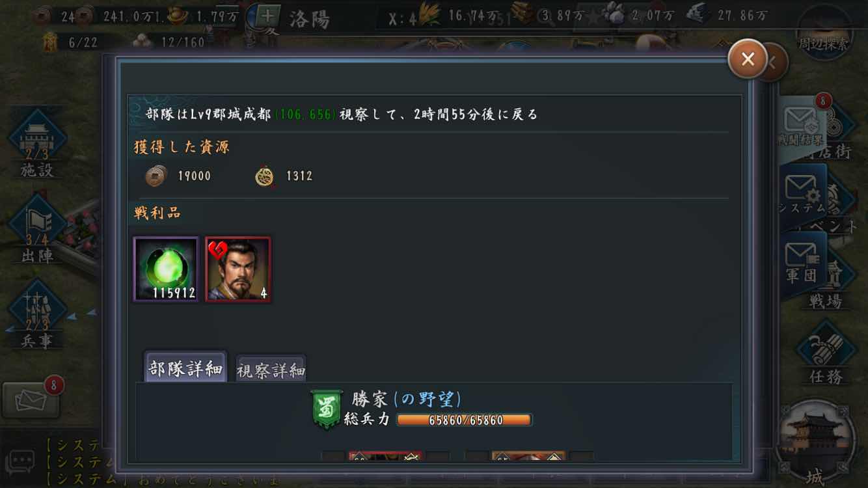Select the 軍団 legion mail tab

coord(802,262)
